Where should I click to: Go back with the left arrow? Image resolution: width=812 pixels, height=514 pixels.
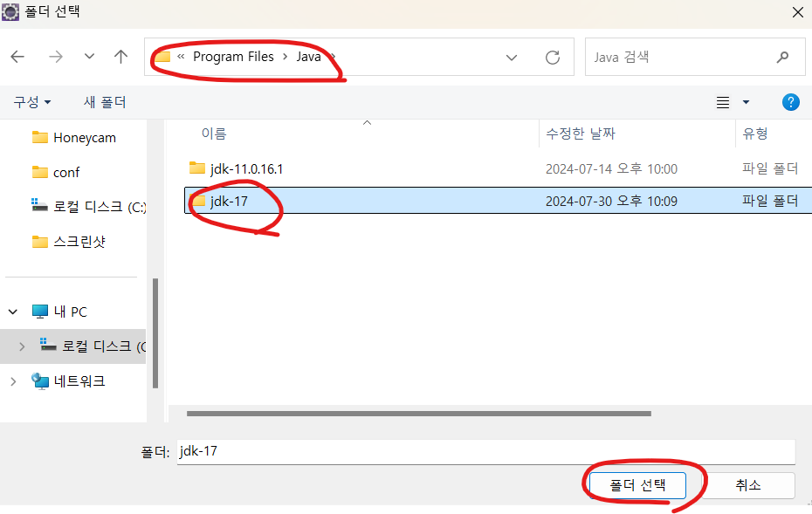(x=17, y=57)
